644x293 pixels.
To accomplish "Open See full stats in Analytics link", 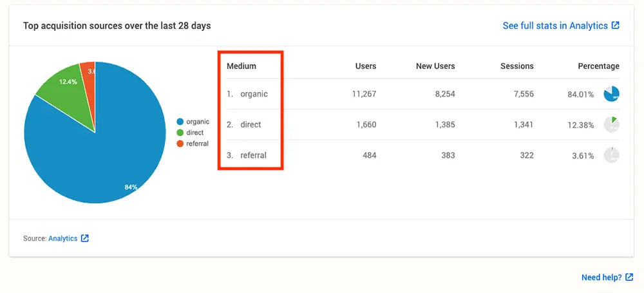I will coord(555,26).
